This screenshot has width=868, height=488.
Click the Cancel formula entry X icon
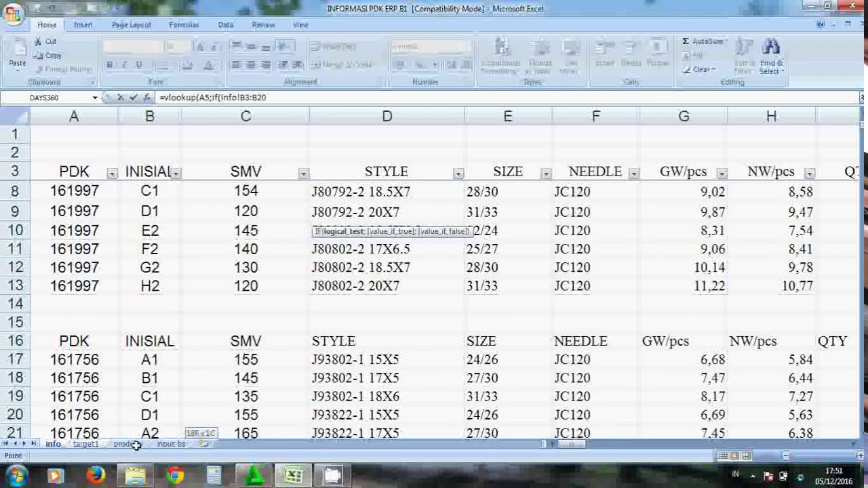pos(121,98)
